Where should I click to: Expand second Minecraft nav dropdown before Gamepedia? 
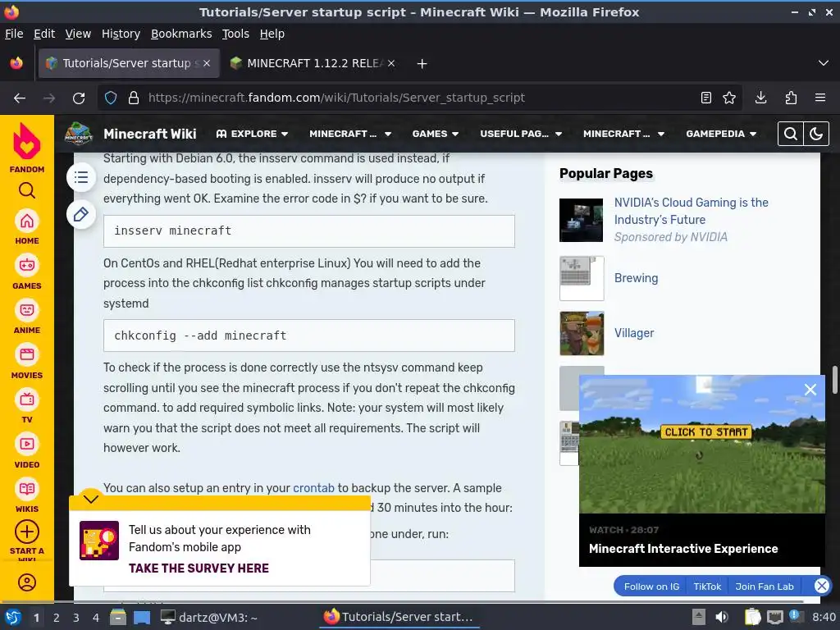pyautogui.click(x=624, y=134)
